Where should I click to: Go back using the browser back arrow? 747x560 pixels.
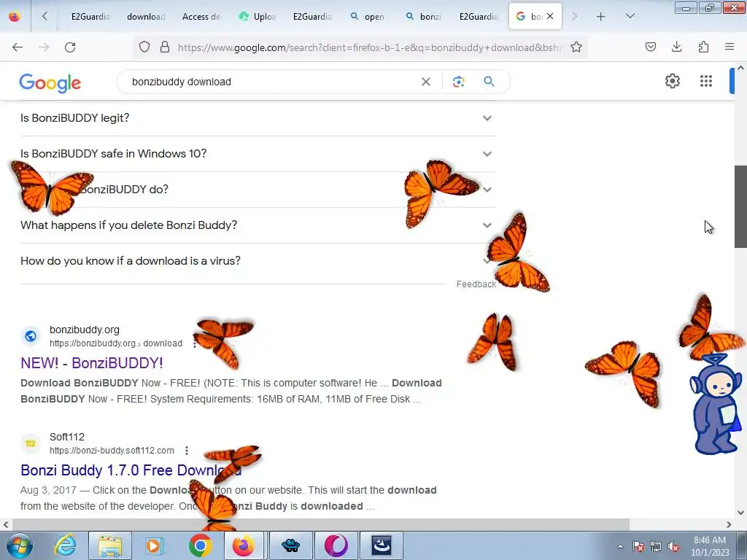pos(18,47)
